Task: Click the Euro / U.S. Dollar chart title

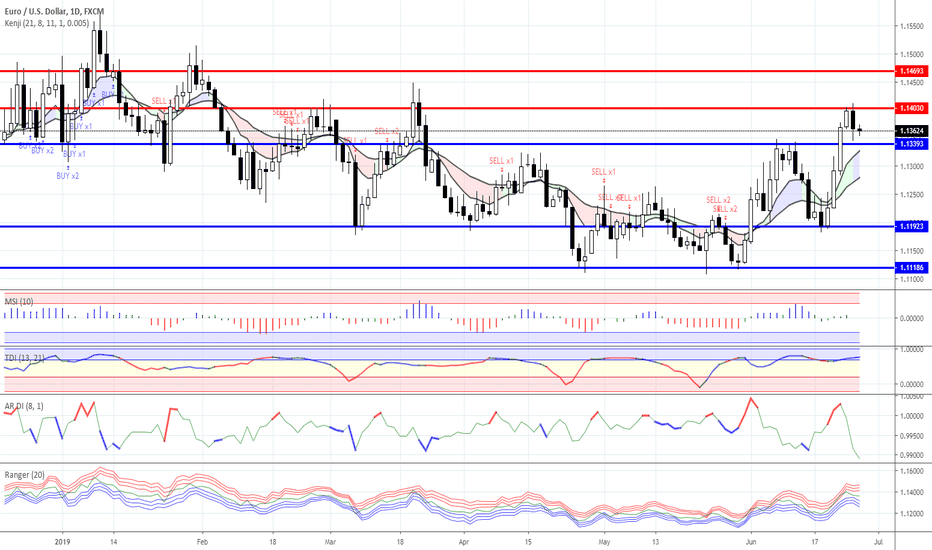Action: click(x=54, y=11)
